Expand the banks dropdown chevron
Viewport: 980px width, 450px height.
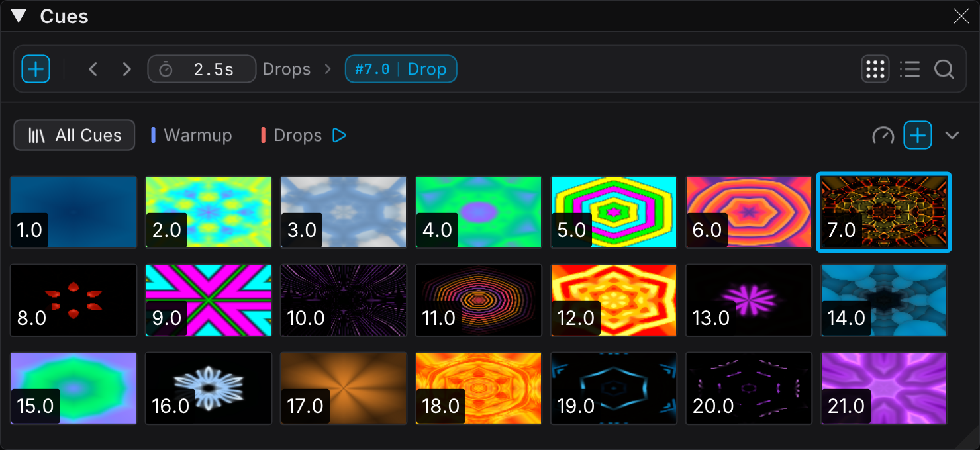tap(952, 135)
